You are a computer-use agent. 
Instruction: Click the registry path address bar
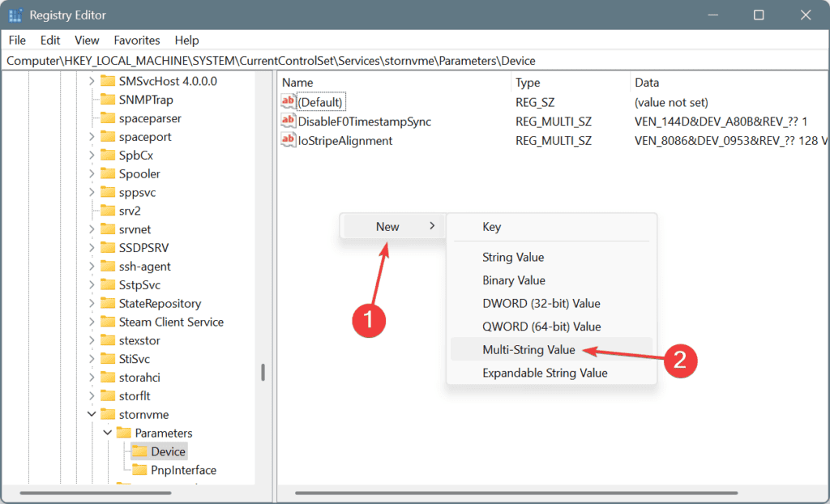click(x=415, y=61)
